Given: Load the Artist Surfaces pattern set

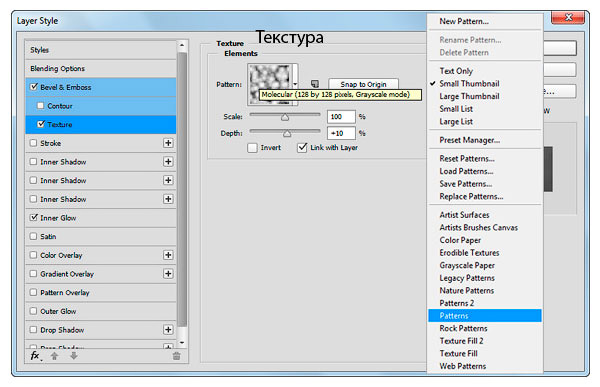Looking at the screenshot, I should [464, 215].
